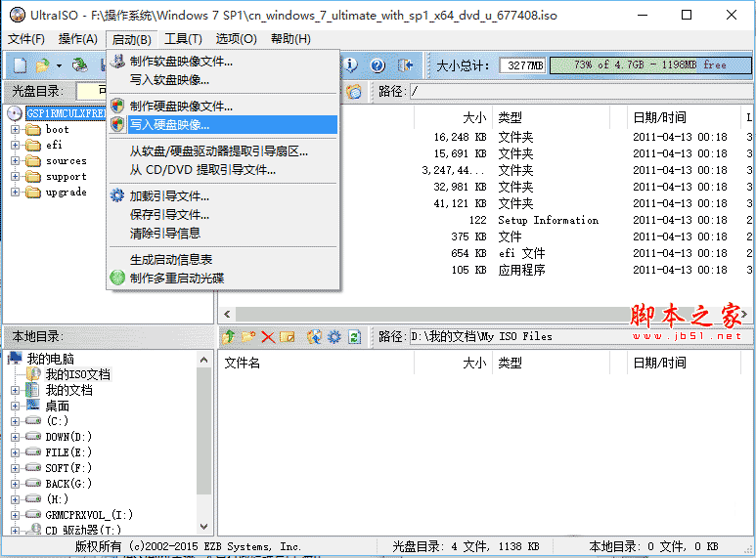Expand the upgrade folder node

click(15, 193)
